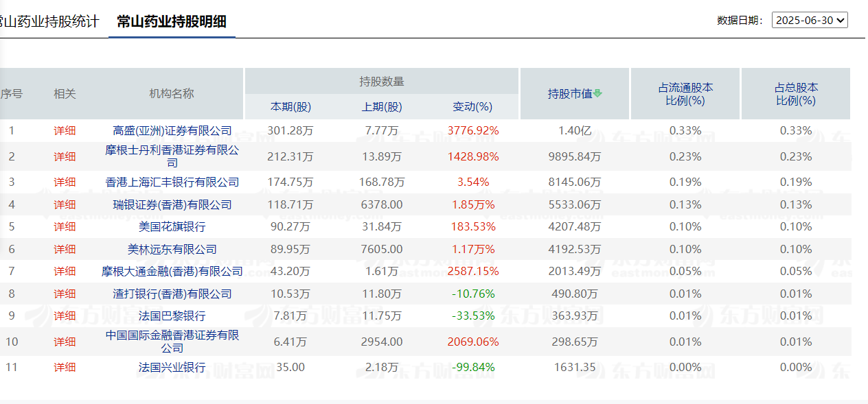
Task: Select the 183.53% change value
Action: pyautogui.click(x=473, y=226)
